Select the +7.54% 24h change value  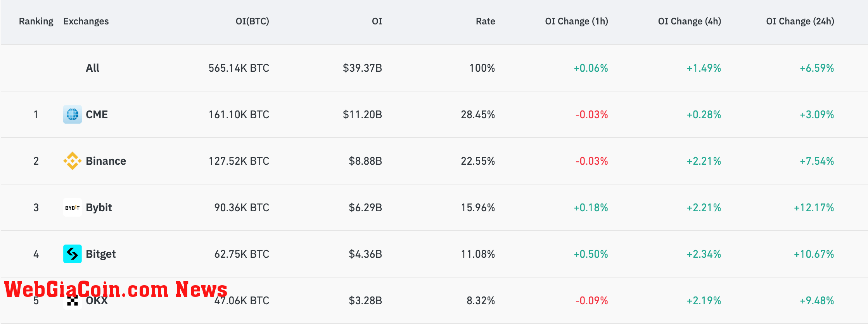(x=817, y=161)
